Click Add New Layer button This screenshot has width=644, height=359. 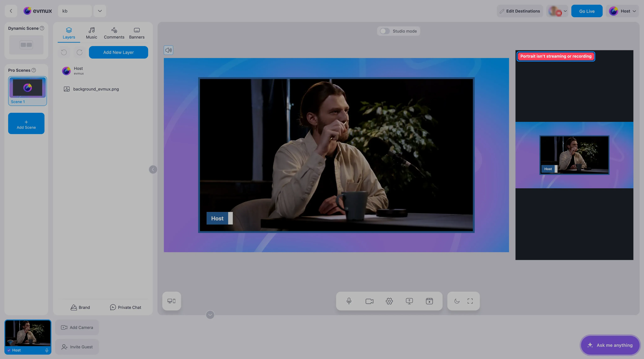[119, 52]
